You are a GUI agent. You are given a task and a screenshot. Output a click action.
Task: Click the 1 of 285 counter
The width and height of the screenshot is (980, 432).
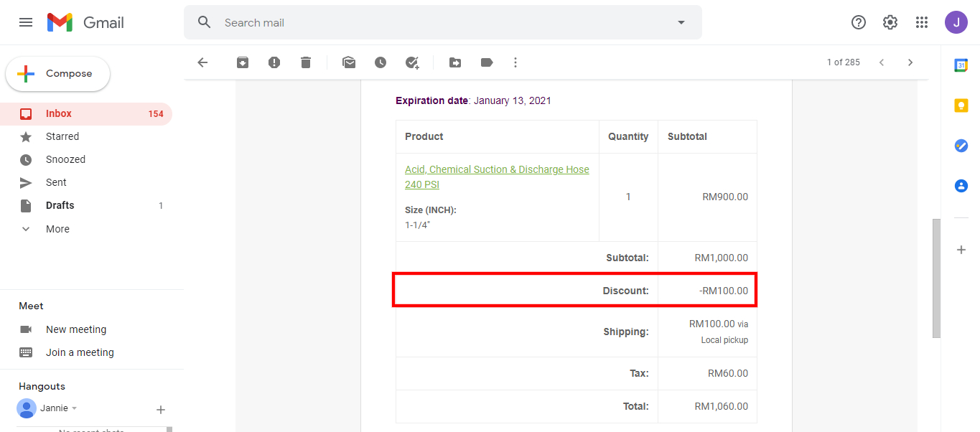843,62
